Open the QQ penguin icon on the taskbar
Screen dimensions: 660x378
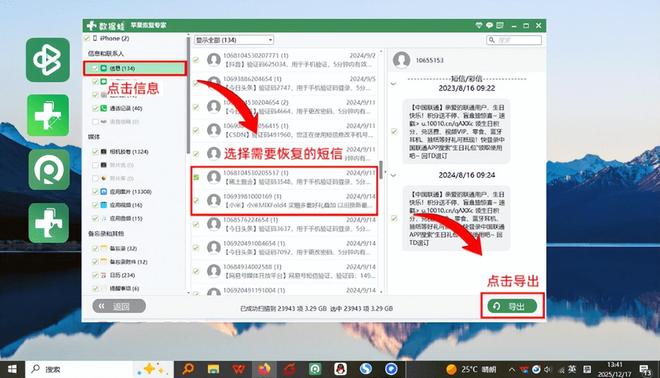340,369
